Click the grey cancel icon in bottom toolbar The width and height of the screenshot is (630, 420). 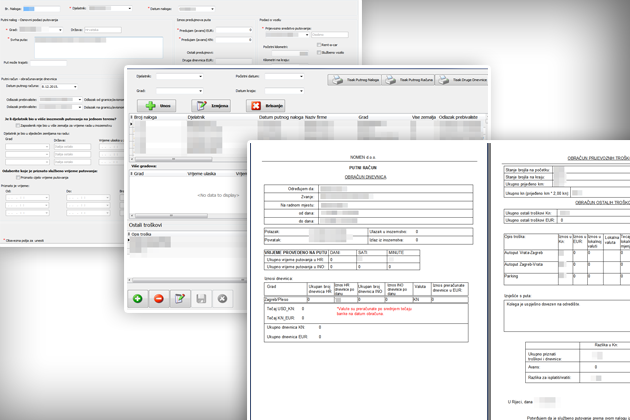[223, 298]
